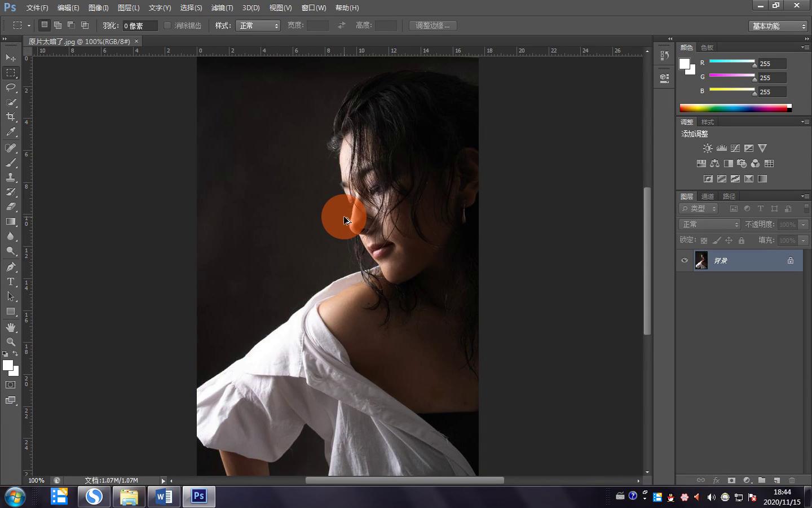Select the Zoom tool
The width and height of the screenshot is (812, 508).
click(11, 342)
